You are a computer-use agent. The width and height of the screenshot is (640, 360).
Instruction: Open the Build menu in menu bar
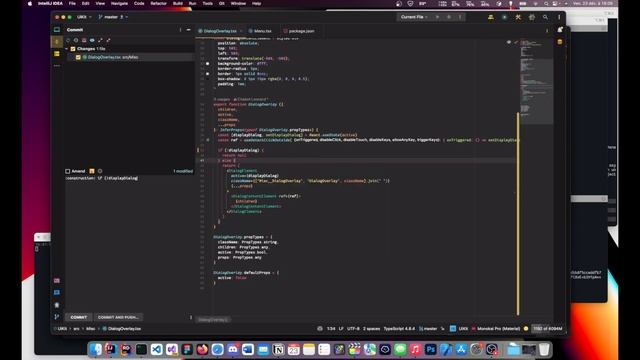(x=178, y=3)
